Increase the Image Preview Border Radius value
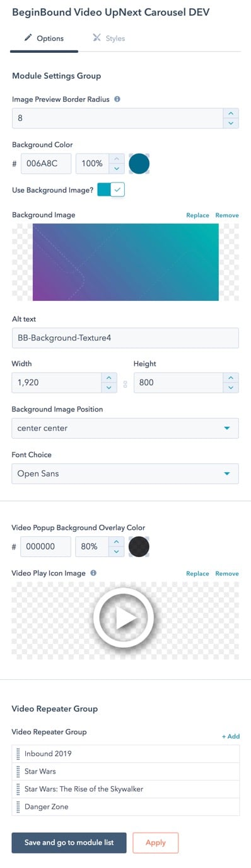This screenshot has width=251, height=868. pos(231,113)
